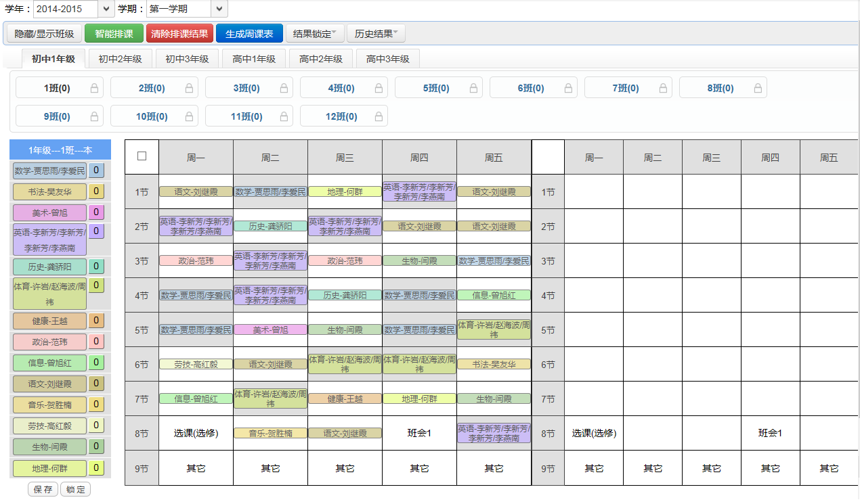Click 选课(选修) cell in left timetable
Image resolution: width=860 pixels, height=504 pixels.
pos(196,433)
